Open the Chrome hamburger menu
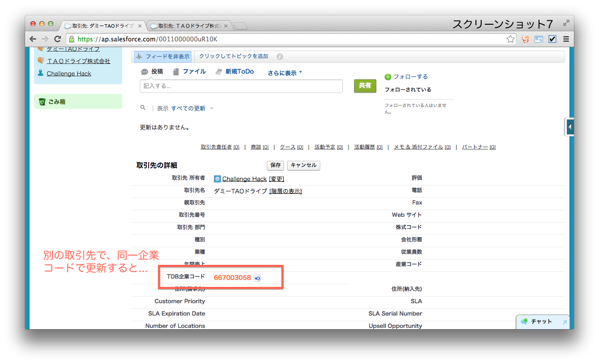599x364 pixels. click(565, 39)
